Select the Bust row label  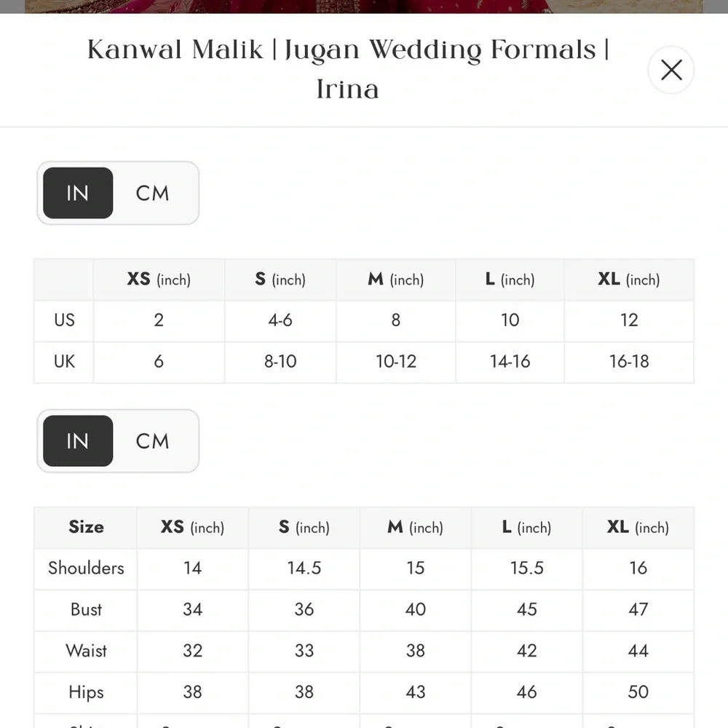84,610
